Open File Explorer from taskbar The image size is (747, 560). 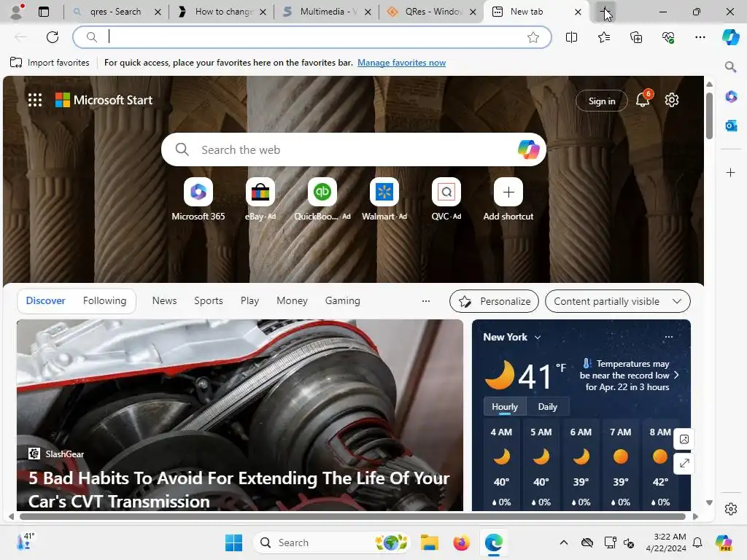(x=429, y=542)
